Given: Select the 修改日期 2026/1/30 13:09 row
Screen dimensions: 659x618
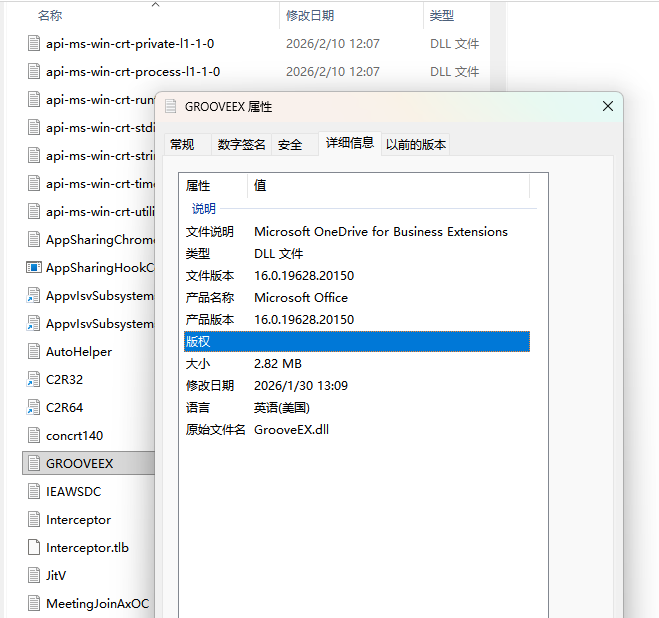Looking at the screenshot, I should (x=356, y=386).
